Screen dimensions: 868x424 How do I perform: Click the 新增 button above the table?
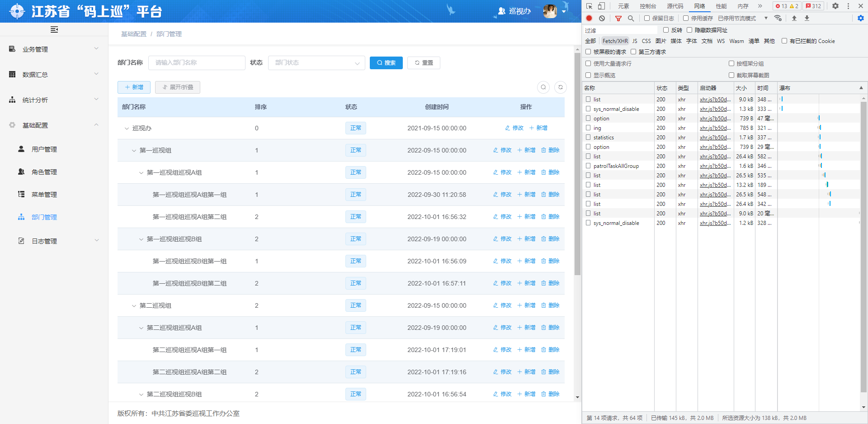tap(134, 87)
